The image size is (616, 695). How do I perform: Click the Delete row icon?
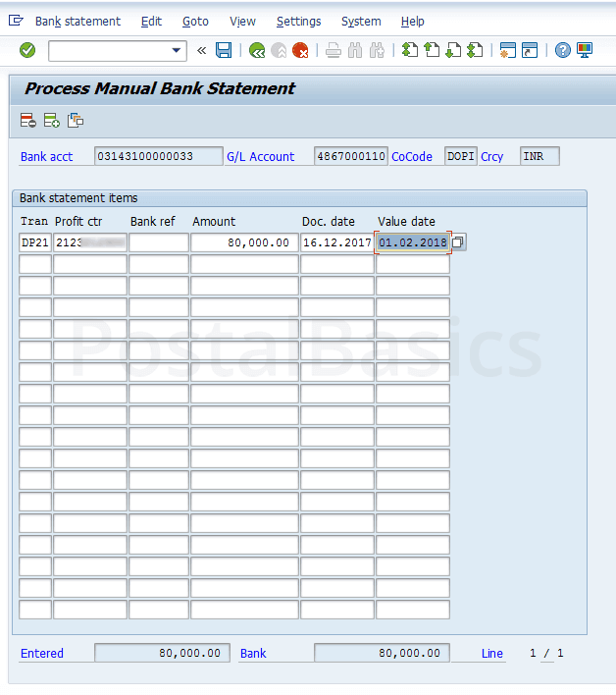click(x=27, y=120)
